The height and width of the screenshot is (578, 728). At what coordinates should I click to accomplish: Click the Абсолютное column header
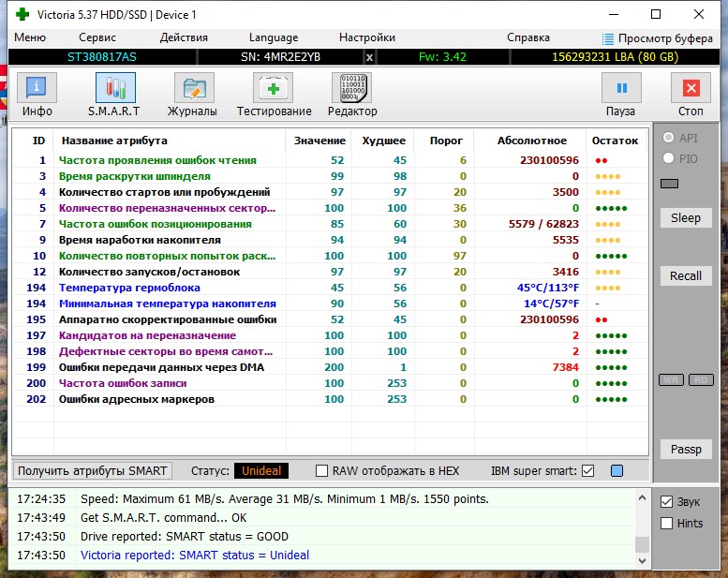532,141
